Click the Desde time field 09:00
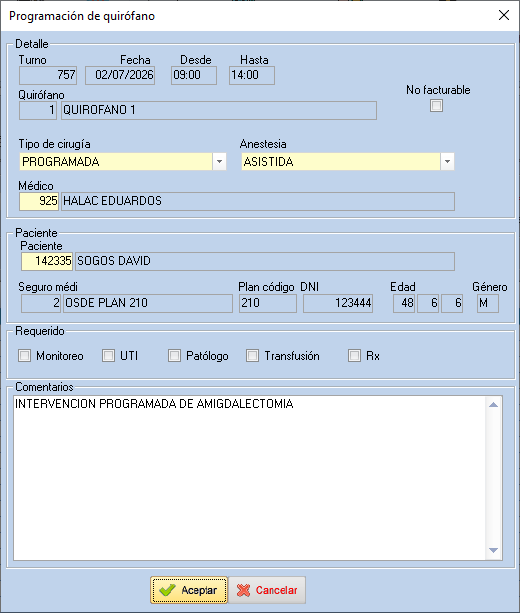 point(194,75)
